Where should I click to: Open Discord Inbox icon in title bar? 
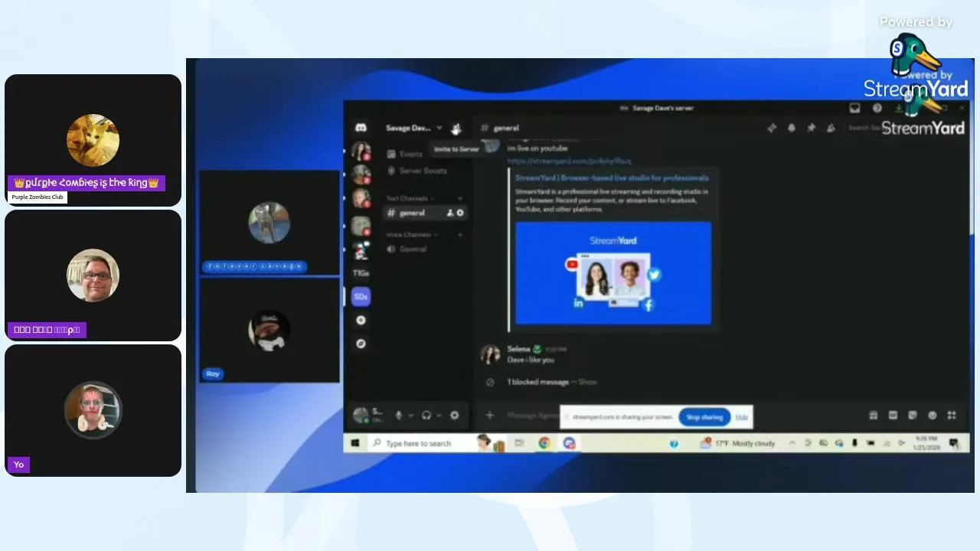point(855,108)
